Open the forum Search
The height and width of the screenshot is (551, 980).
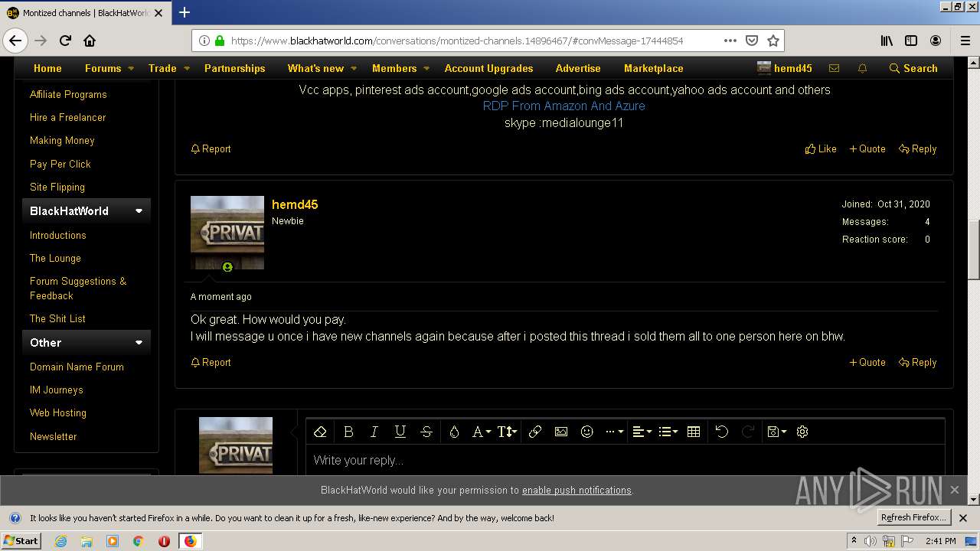(913, 68)
